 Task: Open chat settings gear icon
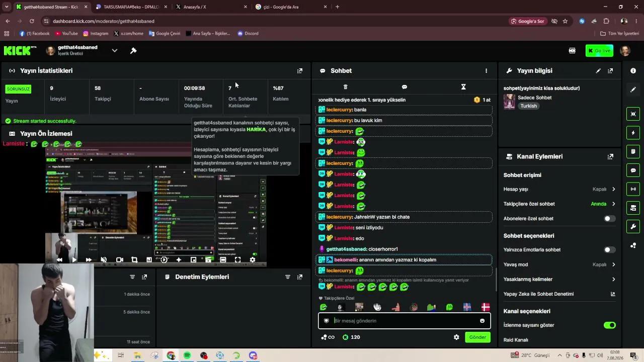coord(456,337)
